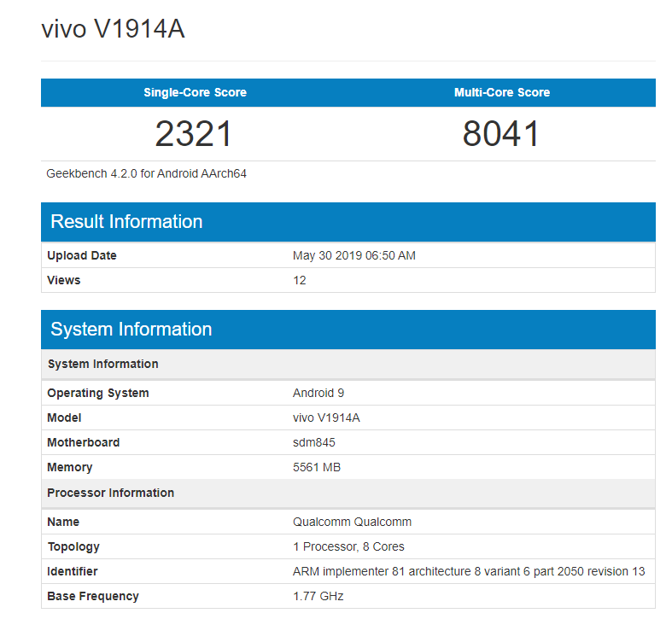This screenshot has width=672, height=619.
Task: Click the Processor Information subheader
Action: coord(348,493)
